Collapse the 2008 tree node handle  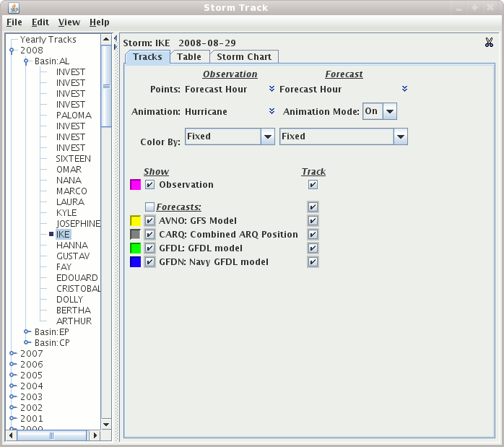[12, 51]
